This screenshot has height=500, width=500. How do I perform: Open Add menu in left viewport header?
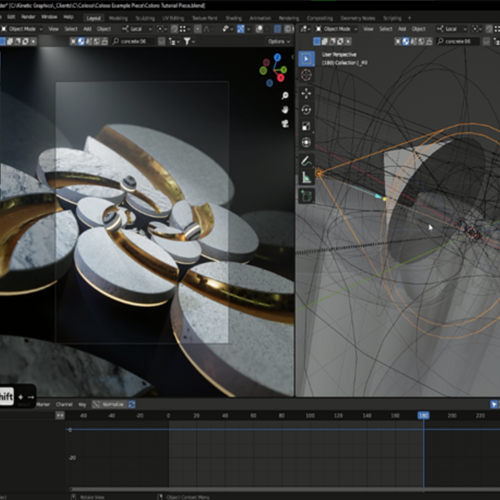(87, 29)
